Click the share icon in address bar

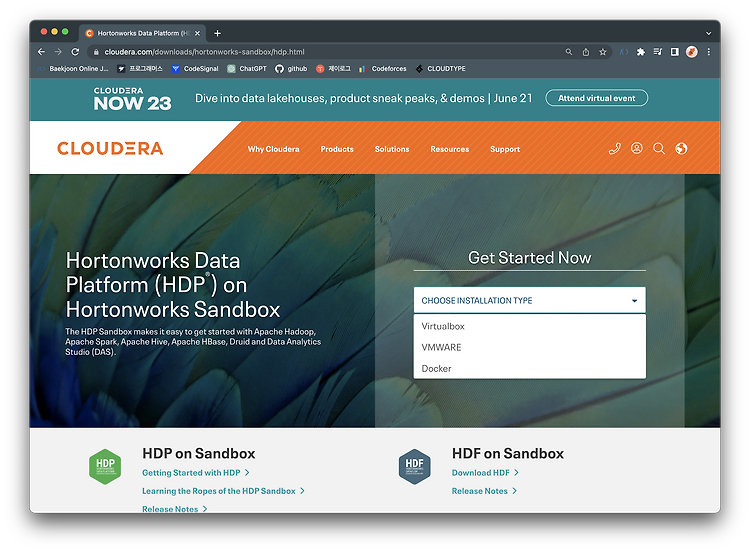585,52
